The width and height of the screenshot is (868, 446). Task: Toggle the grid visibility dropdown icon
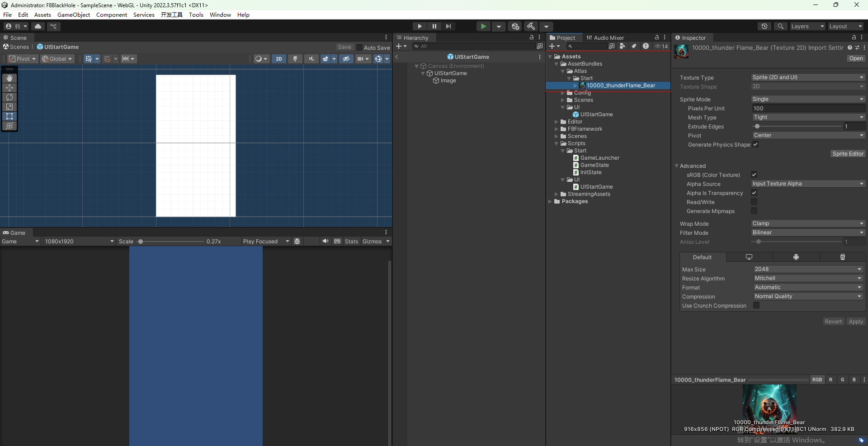(96, 59)
